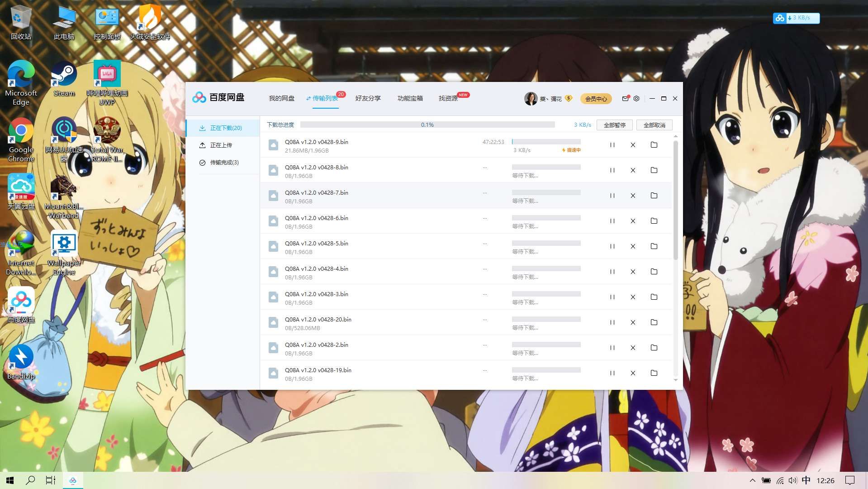
Task: Click the download list vertical scrollbar
Action: pyautogui.click(x=675, y=201)
